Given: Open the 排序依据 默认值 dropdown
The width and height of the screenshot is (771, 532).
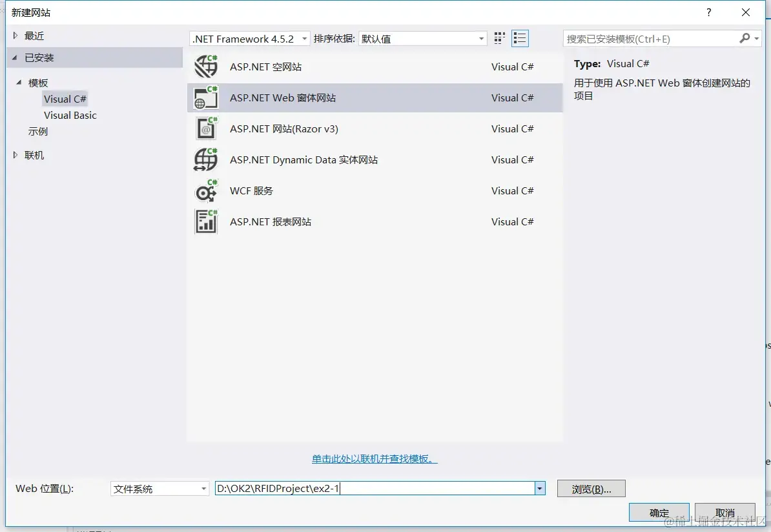Looking at the screenshot, I should click(x=422, y=39).
